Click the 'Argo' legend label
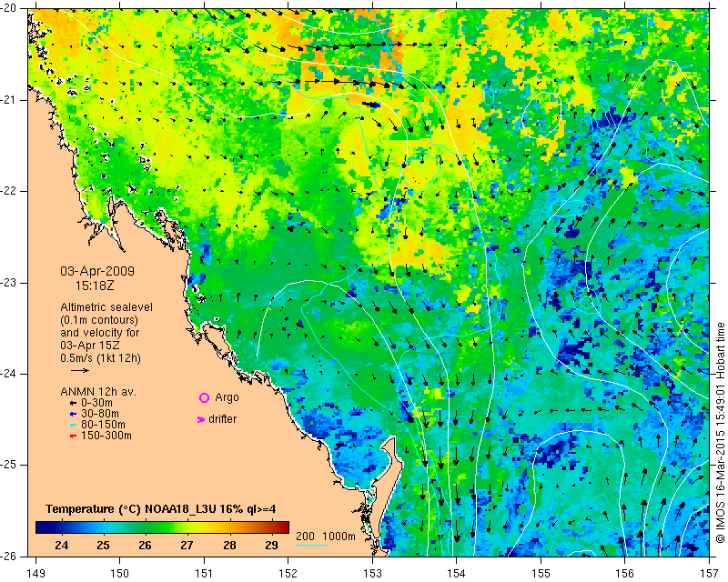Image resolution: width=728 pixels, height=582 pixels. coord(227,397)
